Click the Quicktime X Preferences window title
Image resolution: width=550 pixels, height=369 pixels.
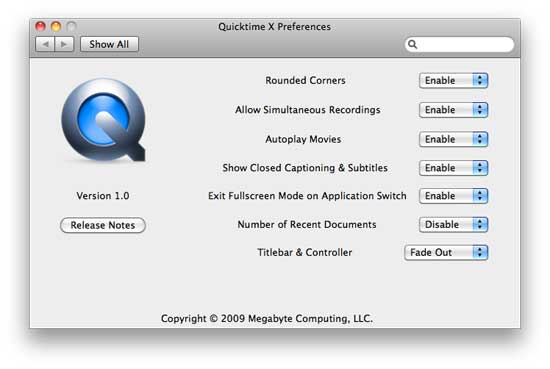pos(274,27)
